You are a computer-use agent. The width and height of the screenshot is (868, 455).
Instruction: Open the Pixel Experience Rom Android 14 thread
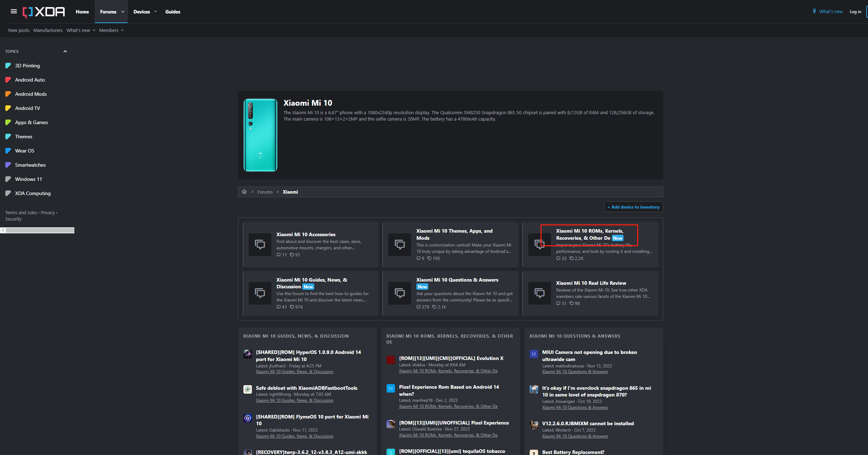point(449,390)
